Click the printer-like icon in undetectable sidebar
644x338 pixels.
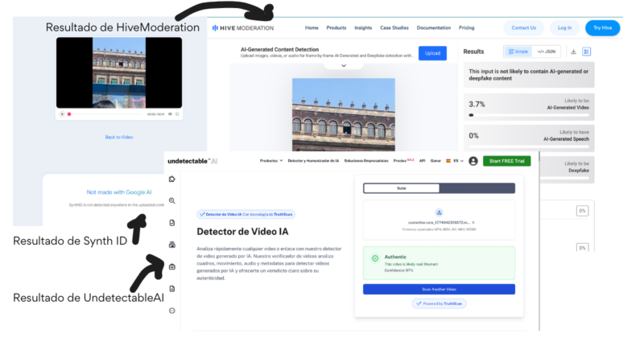(x=172, y=245)
